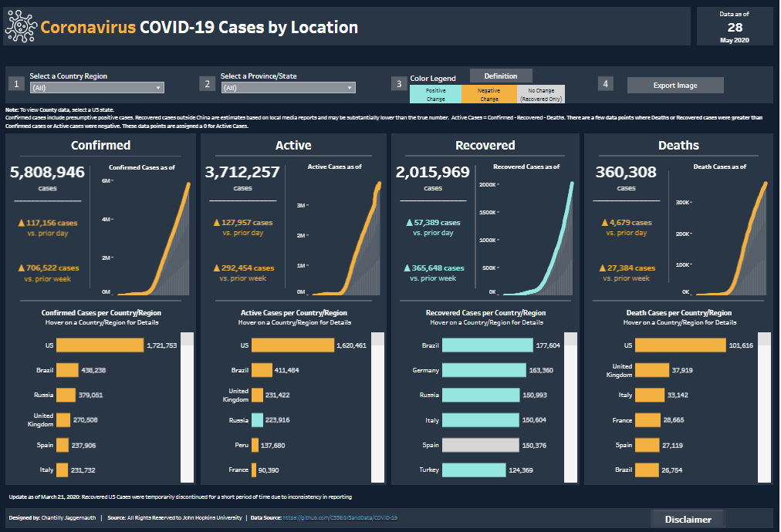Click the Export Image button
This screenshot has height=532, width=781.
[x=674, y=85]
